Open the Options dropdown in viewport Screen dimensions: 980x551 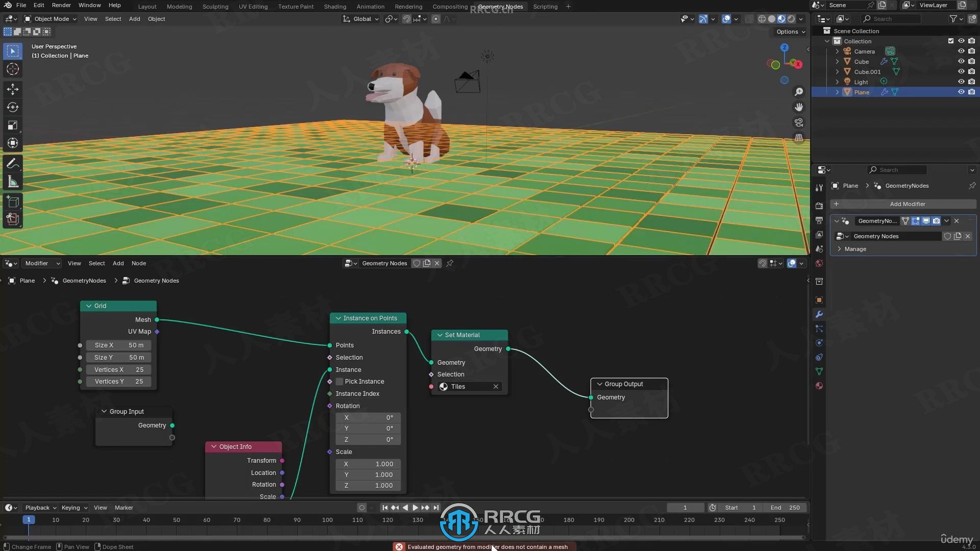pyautogui.click(x=791, y=32)
